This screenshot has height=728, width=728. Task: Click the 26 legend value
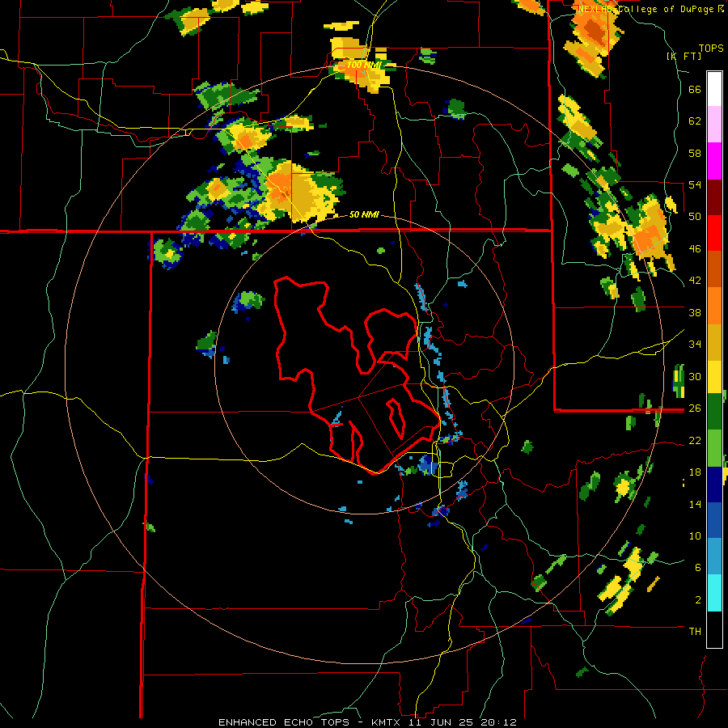(x=695, y=408)
